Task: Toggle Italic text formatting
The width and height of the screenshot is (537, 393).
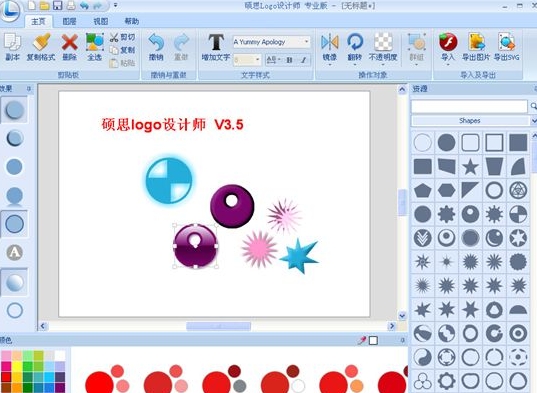Action: 303,60
